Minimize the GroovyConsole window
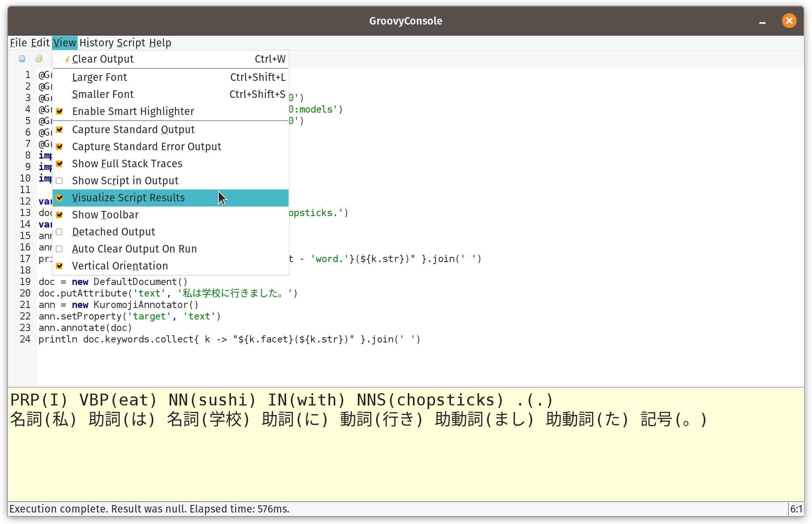The image size is (812, 524). click(762, 21)
